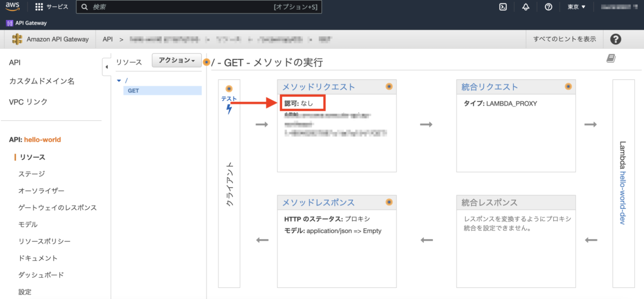This screenshot has height=299, width=644.
Task: Run the テスト lightning bolt test icon
Action: pyautogui.click(x=229, y=108)
